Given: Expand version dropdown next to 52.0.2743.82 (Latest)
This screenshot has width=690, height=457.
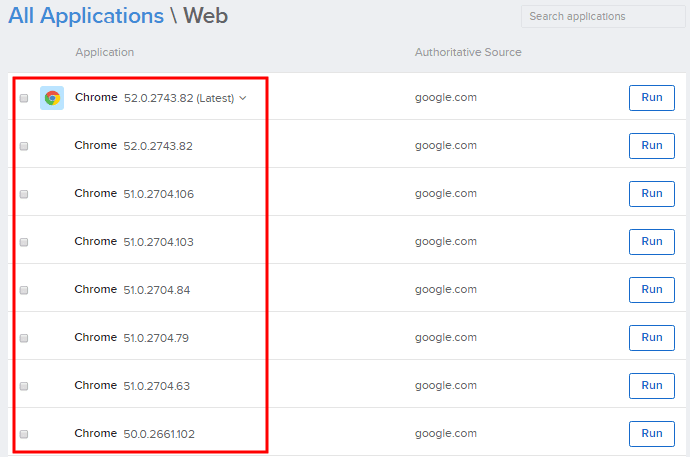Looking at the screenshot, I should (243, 98).
